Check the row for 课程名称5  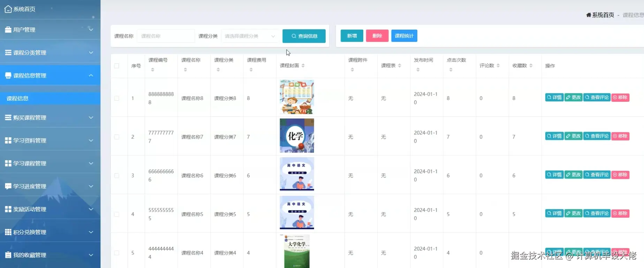point(116,214)
